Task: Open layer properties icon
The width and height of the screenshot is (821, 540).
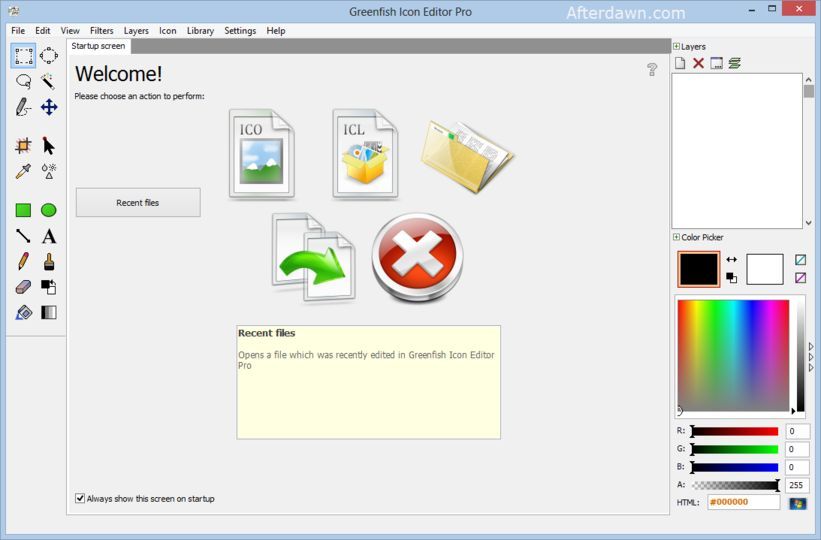Action: (717, 63)
